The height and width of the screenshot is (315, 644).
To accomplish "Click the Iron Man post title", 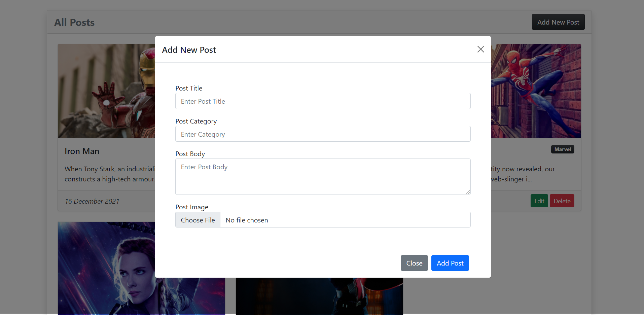I will [x=82, y=151].
